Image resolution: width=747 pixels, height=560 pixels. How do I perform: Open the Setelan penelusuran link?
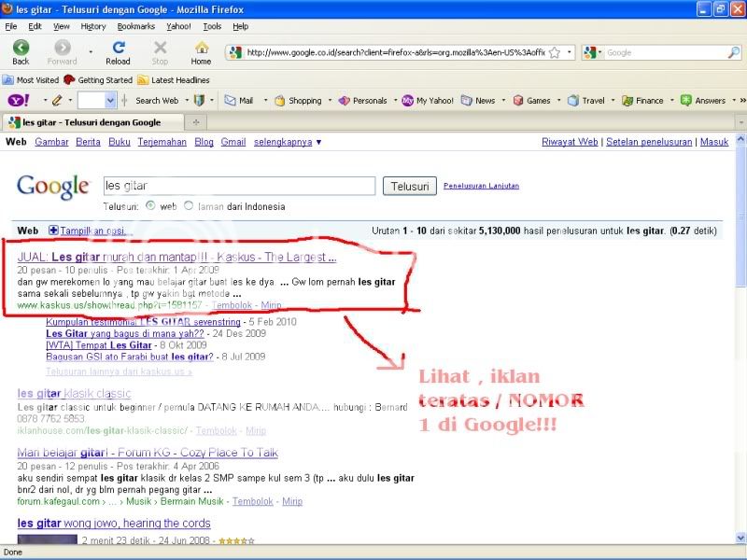coord(649,142)
